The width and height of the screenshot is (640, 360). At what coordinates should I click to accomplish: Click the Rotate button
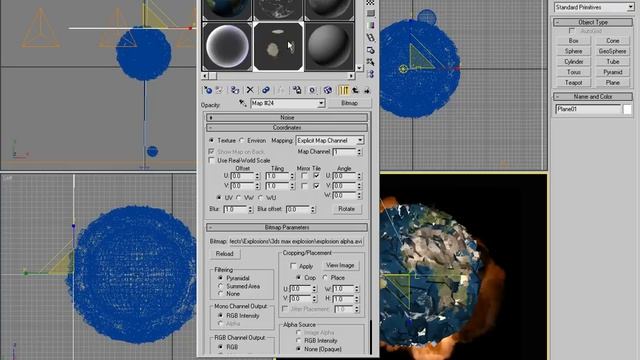click(347, 209)
